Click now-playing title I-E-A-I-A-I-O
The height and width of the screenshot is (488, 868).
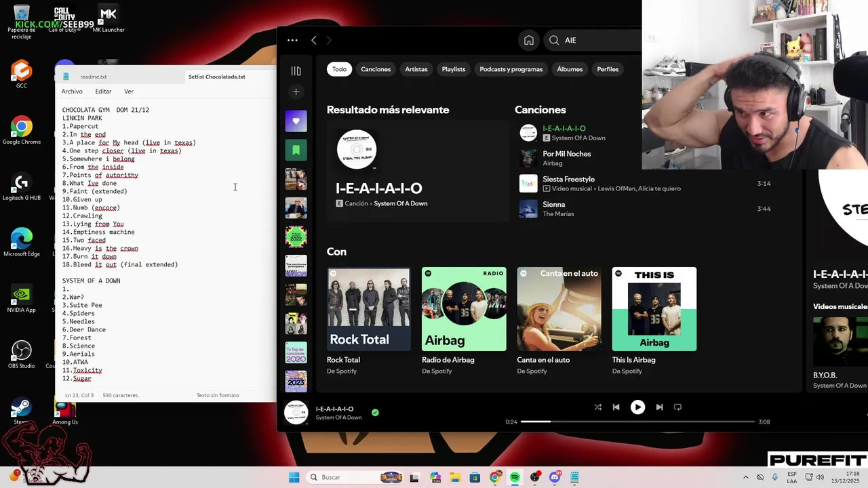(x=334, y=409)
